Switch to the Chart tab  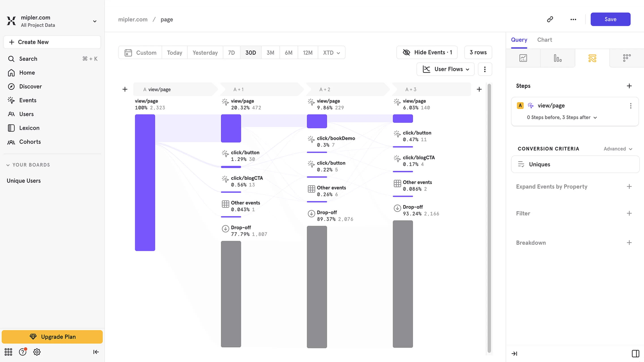[x=544, y=40]
